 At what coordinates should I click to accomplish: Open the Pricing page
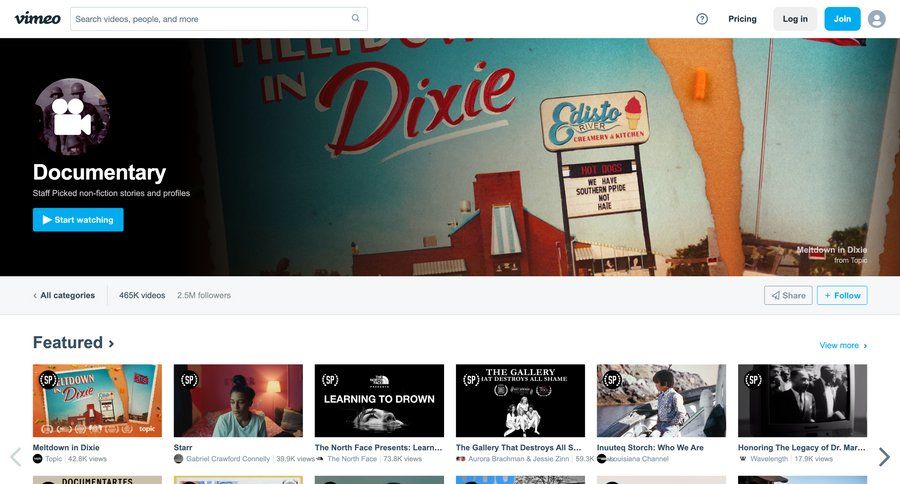pyautogui.click(x=742, y=19)
